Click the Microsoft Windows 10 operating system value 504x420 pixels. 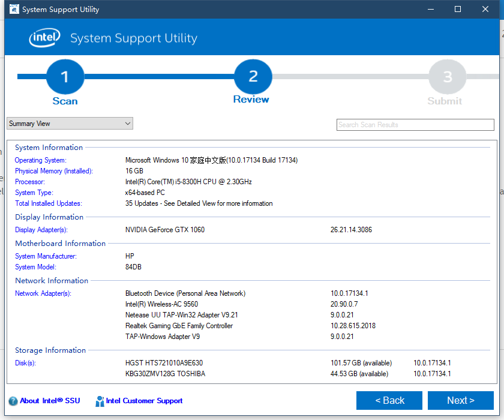click(211, 160)
